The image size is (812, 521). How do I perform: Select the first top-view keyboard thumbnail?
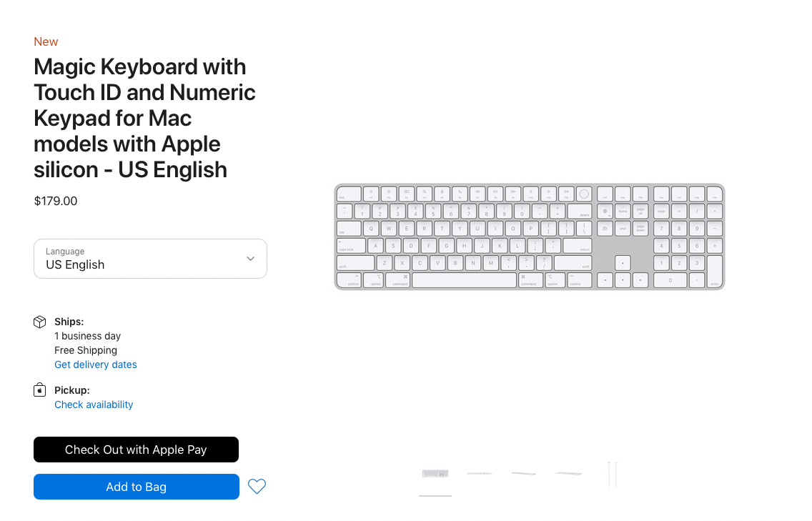pyautogui.click(x=435, y=474)
